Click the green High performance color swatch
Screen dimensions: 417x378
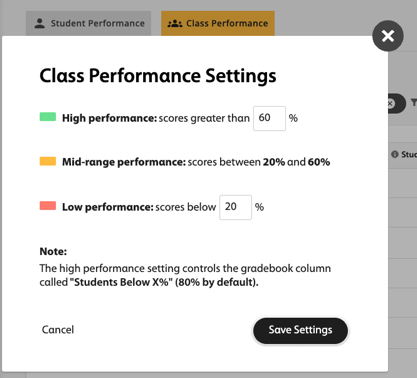[48, 117]
